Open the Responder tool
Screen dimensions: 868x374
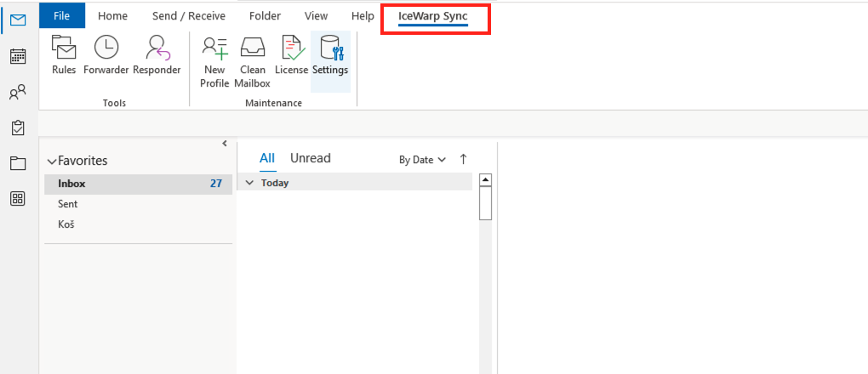pos(157,55)
